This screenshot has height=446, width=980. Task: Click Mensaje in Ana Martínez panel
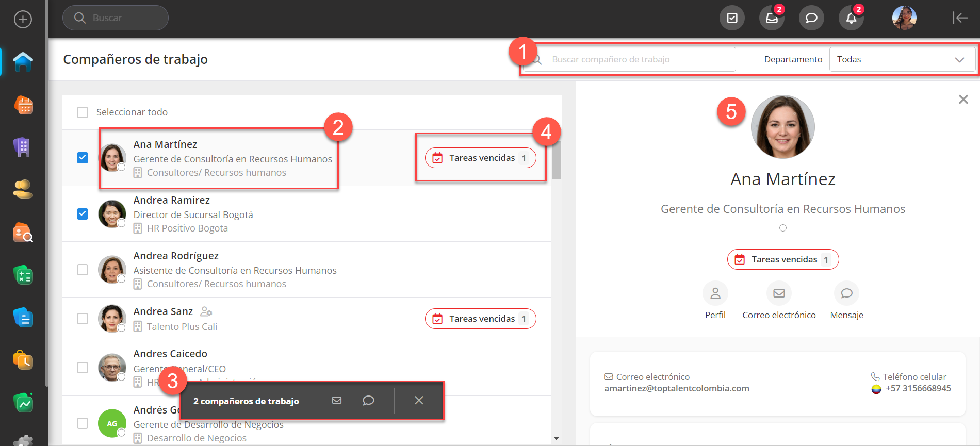846,294
